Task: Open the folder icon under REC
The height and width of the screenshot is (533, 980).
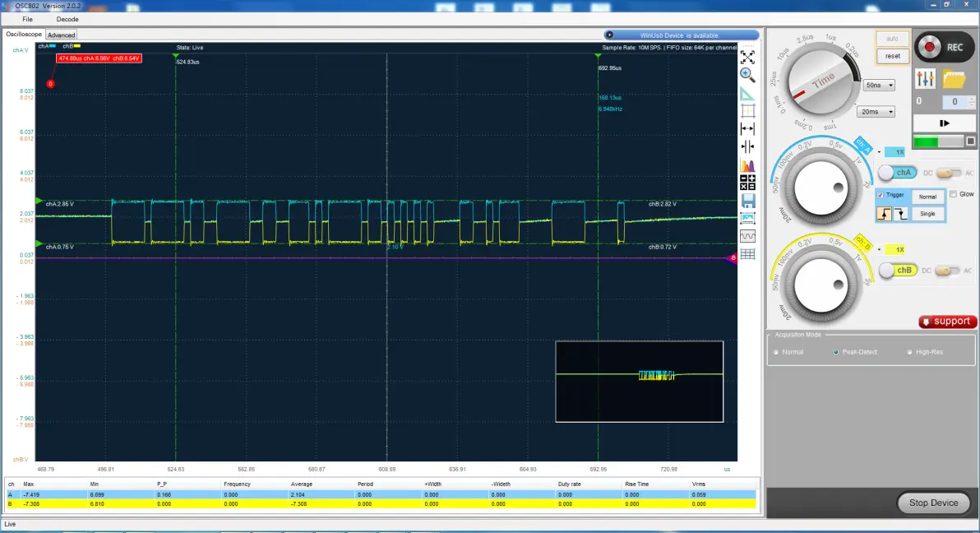Action: 954,79
